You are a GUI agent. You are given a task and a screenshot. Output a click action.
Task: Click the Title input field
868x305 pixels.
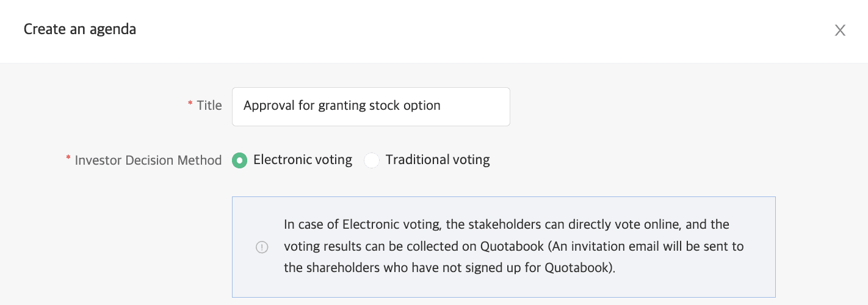[x=371, y=106]
